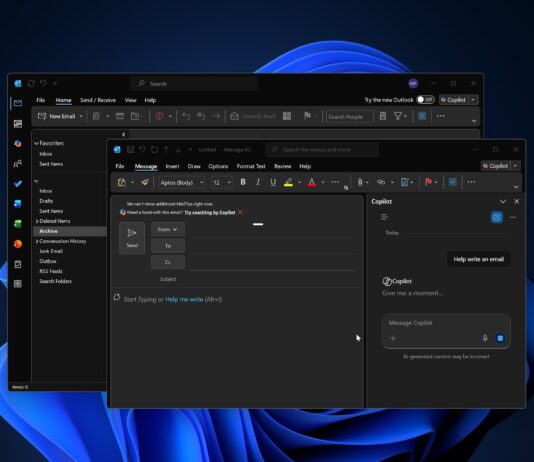Click the microphone icon in Copilot

coord(485,338)
